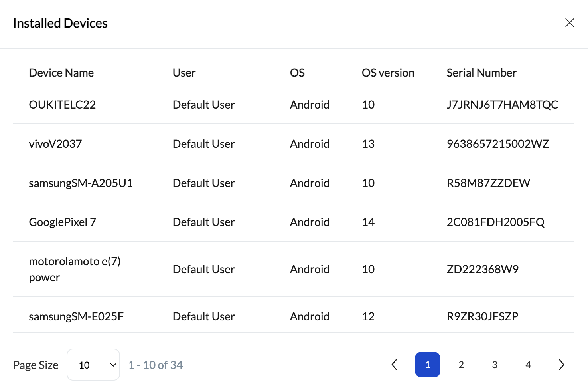Click the Device Name column header
588x391 pixels.
[61, 73]
